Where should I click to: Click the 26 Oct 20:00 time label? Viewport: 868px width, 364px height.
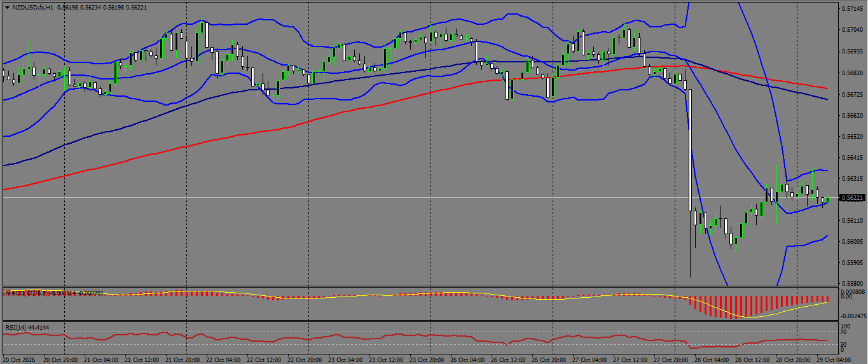[549, 360]
